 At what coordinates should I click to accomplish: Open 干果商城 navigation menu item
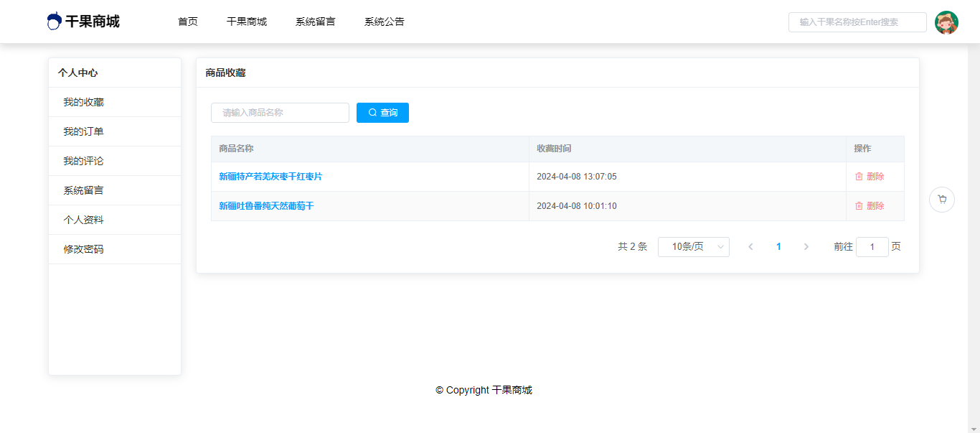(x=247, y=22)
